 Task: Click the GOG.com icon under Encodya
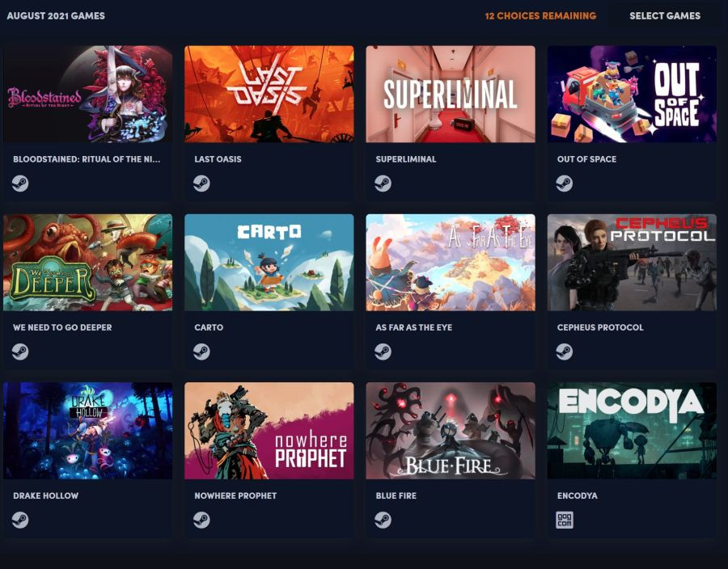(564, 520)
